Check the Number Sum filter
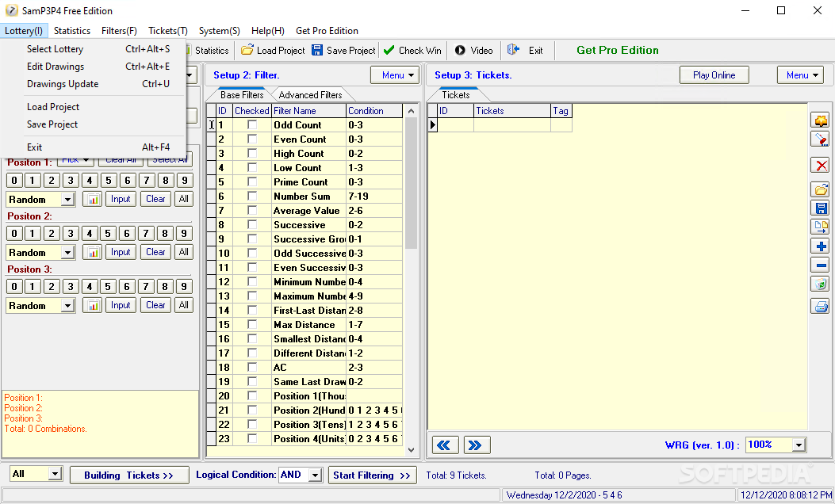 pyautogui.click(x=252, y=196)
